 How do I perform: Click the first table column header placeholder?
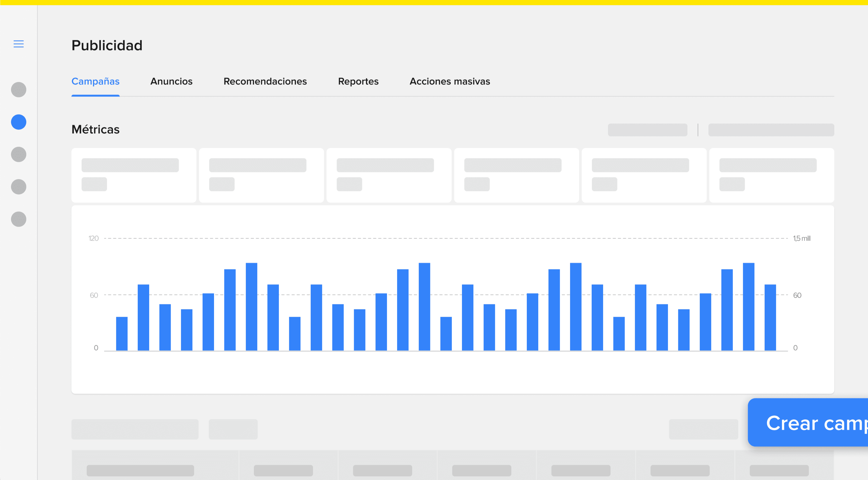(x=140, y=470)
